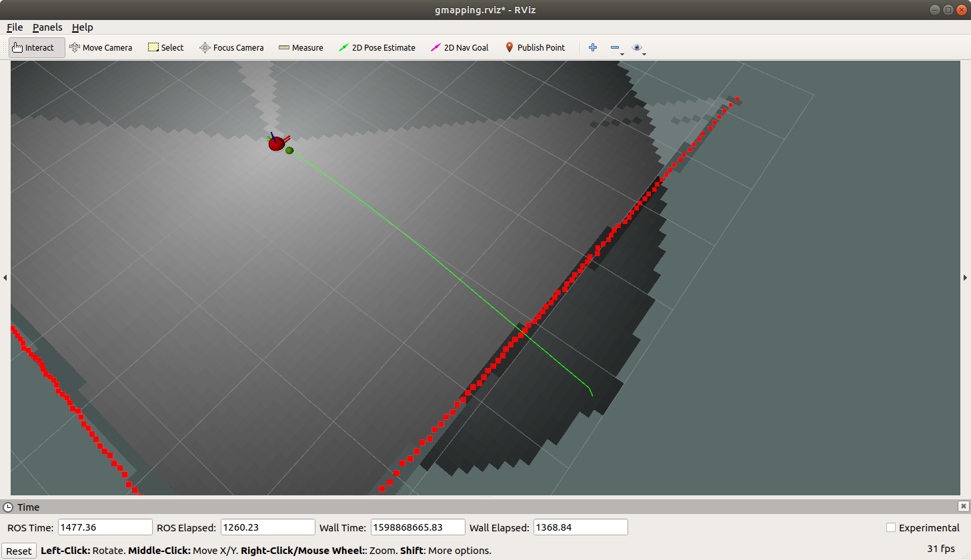Activate the Focus Camera tool
Viewport: 971px width, 560px height.
coord(231,48)
